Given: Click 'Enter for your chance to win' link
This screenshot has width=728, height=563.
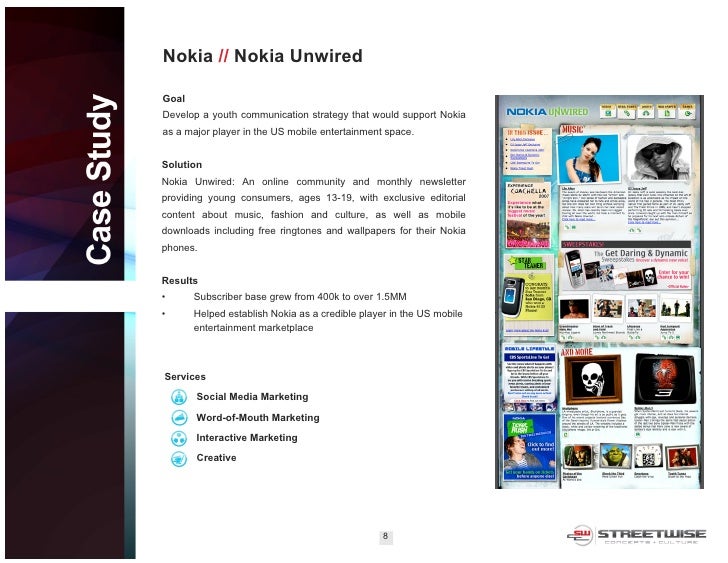Looking at the screenshot, I should (673, 274).
